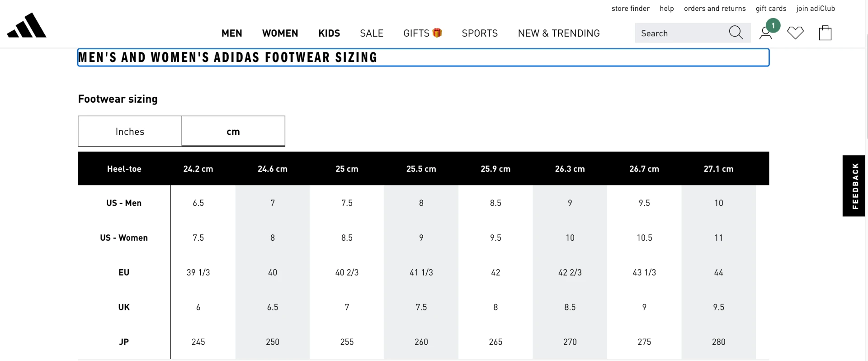This screenshot has height=361, width=868.
Task: Click the US - Men row label
Action: (x=124, y=203)
